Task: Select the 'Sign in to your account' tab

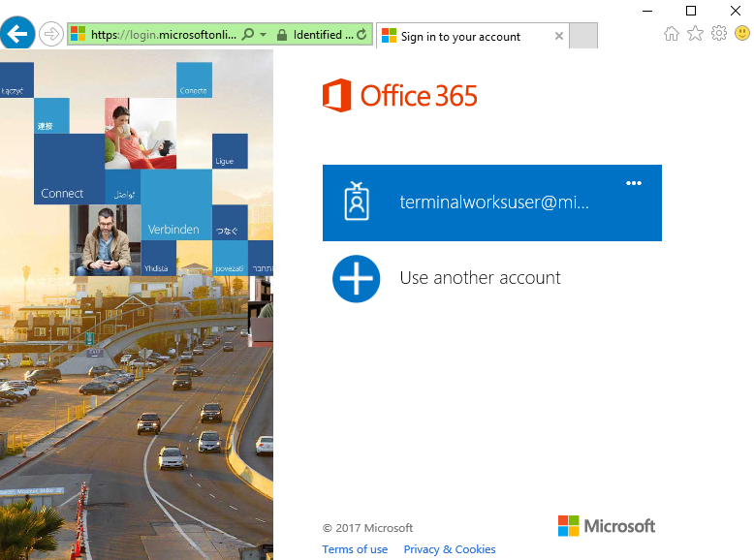Action: tap(472, 36)
